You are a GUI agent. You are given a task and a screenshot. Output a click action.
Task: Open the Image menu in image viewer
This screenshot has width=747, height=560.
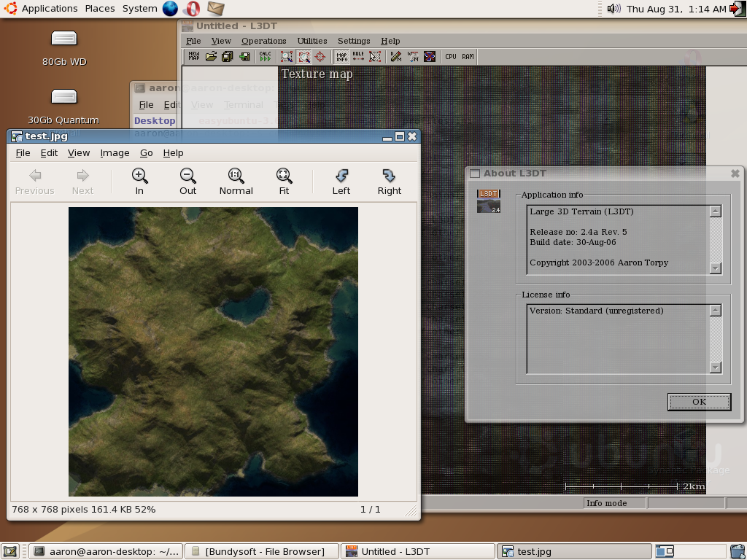click(115, 152)
